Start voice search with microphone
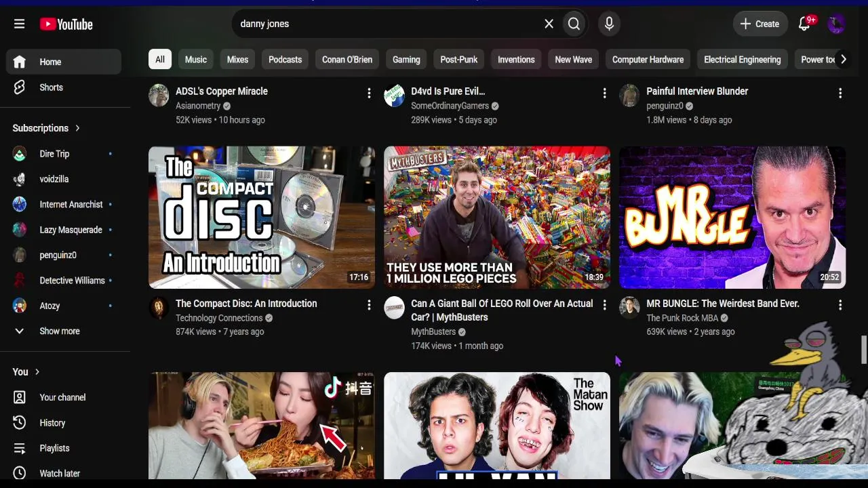This screenshot has width=868, height=488. 609,24
